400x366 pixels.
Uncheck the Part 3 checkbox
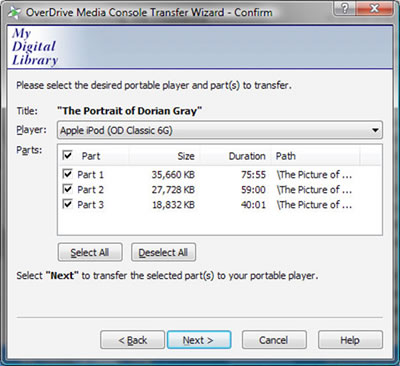pos(67,204)
